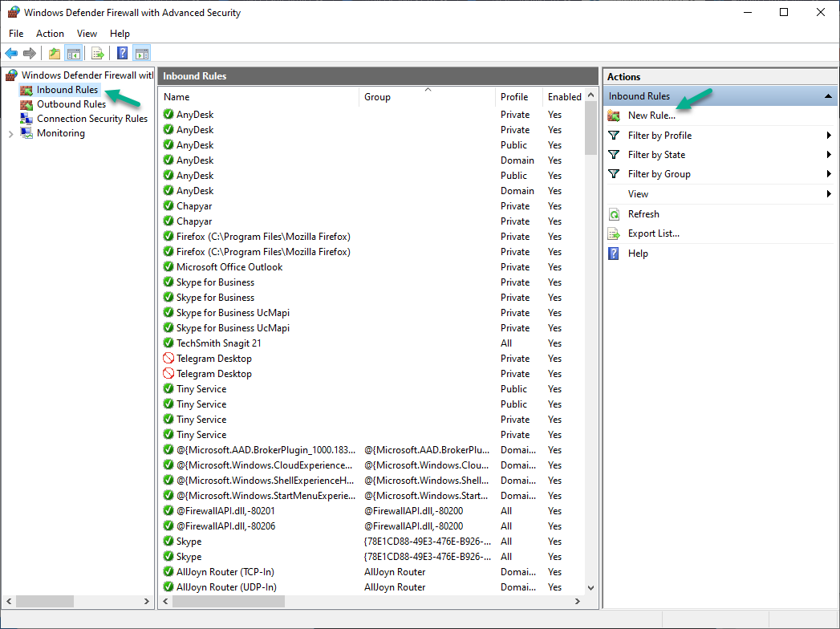Sort rules by the Profile column header
This screenshot has height=629, width=840.
[x=518, y=97]
